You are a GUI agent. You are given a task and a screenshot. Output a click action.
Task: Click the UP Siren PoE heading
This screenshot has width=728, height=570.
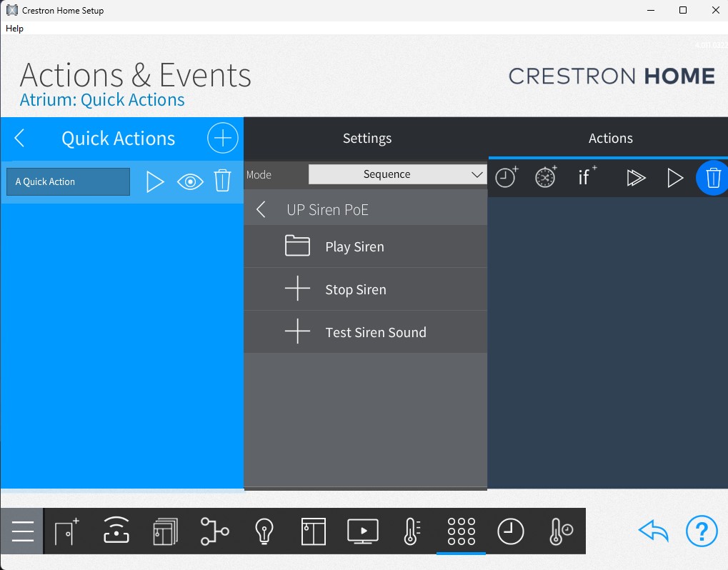tap(327, 210)
